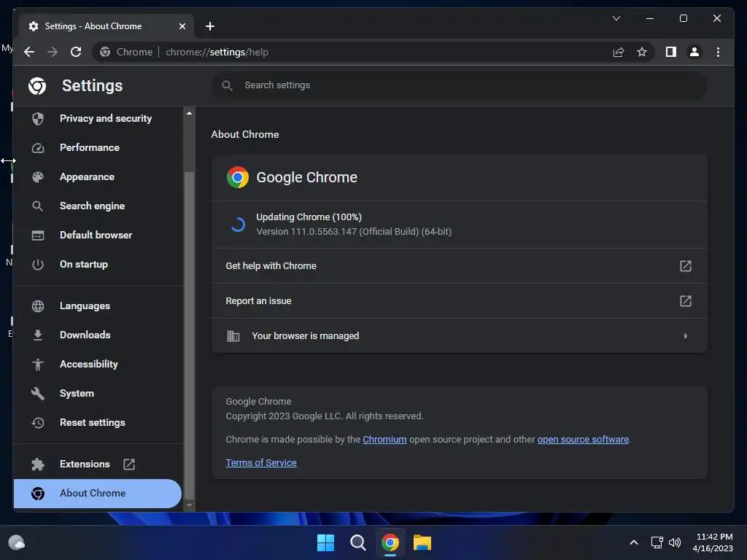Image resolution: width=747 pixels, height=560 pixels.
Task: Open Extensions page from the sidebar
Action: pyautogui.click(x=98, y=464)
